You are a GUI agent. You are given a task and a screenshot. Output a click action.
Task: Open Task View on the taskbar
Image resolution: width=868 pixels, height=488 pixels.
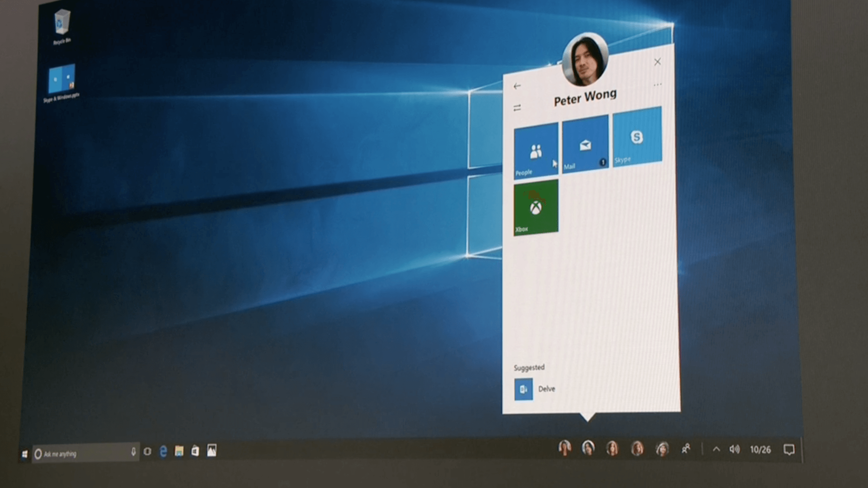[x=147, y=452]
